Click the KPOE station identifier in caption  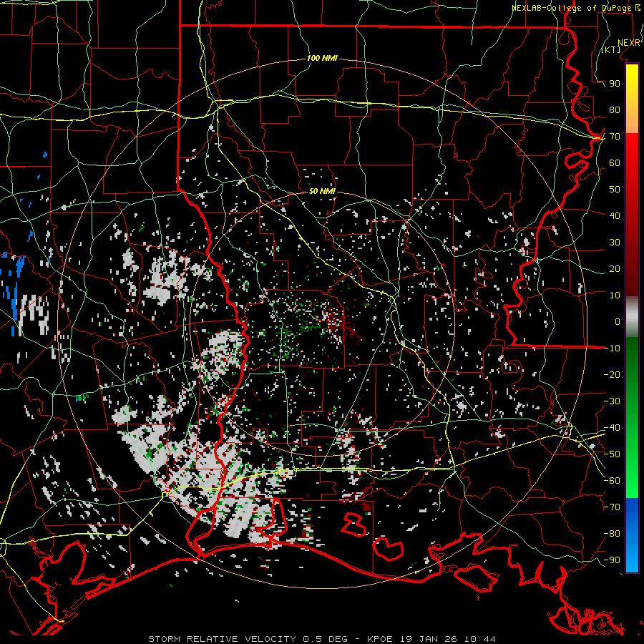(380, 639)
